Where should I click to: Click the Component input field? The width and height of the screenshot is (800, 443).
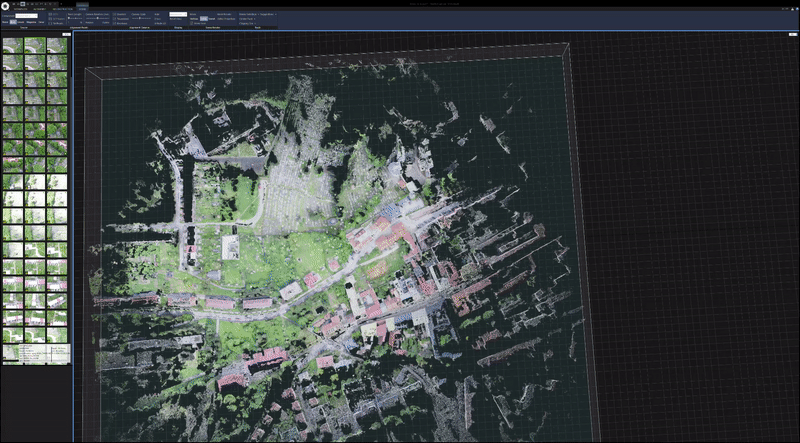27,15
